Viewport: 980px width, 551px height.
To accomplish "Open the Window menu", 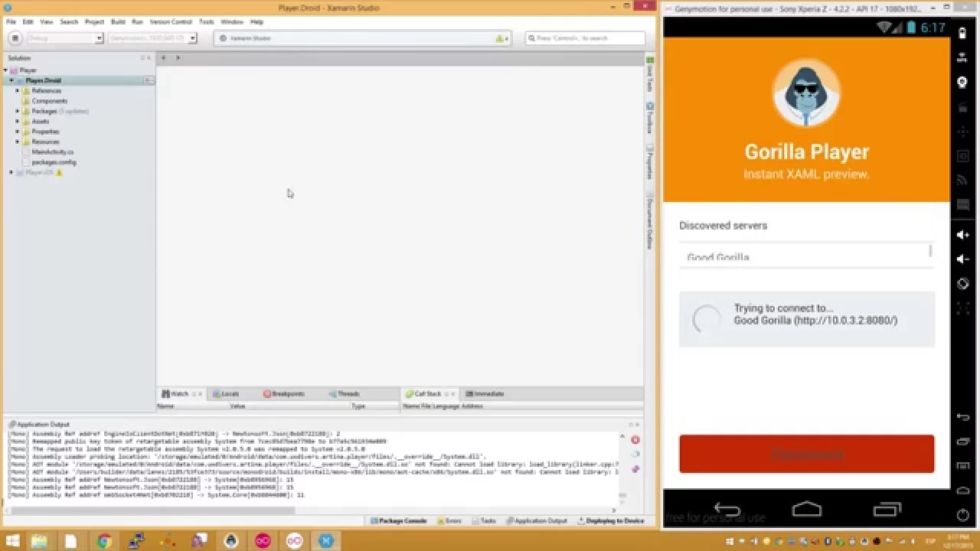I will coord(232,22).
